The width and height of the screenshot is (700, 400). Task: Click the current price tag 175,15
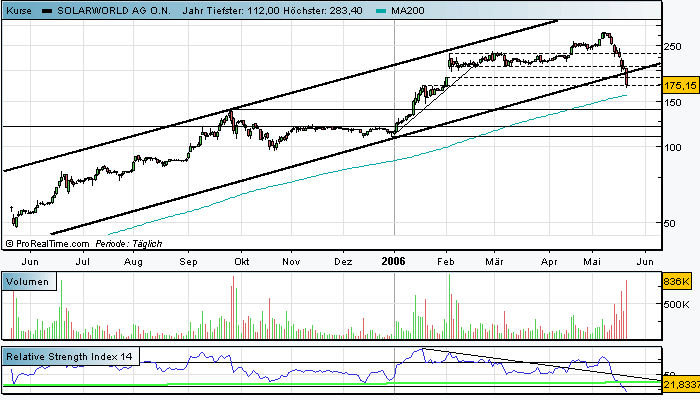(x=680, y=85)
